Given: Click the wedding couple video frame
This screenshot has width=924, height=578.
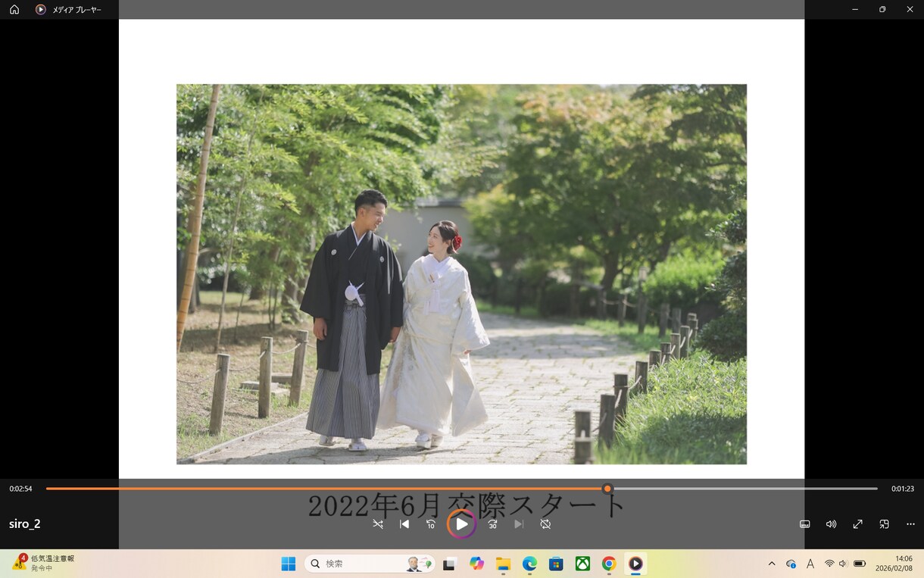Looking at the screenshot, I should point(461,274).
